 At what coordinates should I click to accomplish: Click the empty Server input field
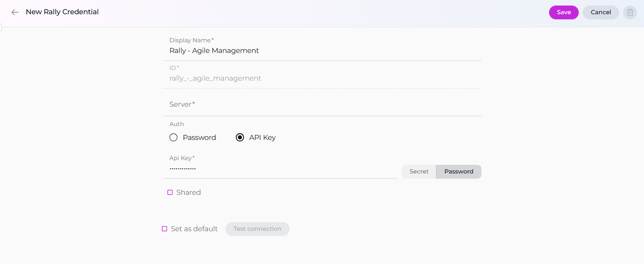pos(322,105)
